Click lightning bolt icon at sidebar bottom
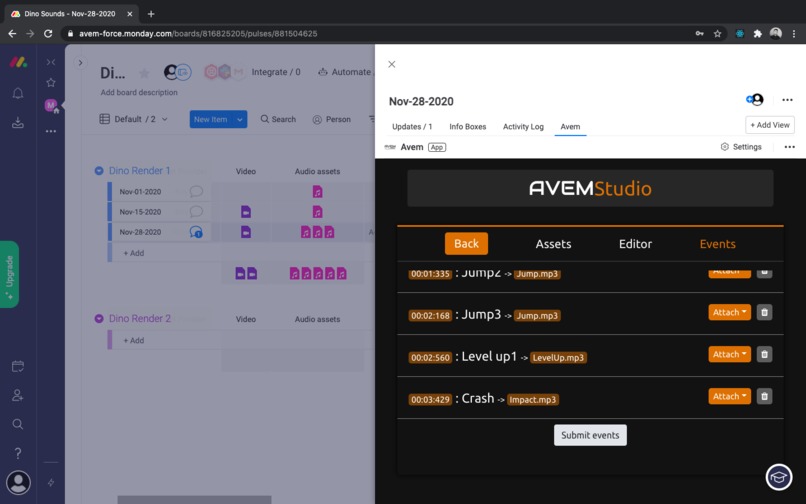Viewport: 806px width, 504px height. [x=51, y=482]
